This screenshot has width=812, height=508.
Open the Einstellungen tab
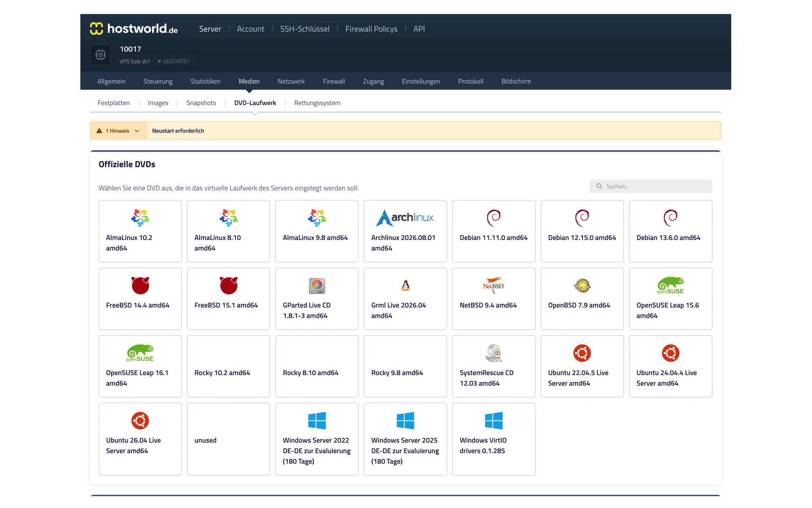click(x=421, y=81)
